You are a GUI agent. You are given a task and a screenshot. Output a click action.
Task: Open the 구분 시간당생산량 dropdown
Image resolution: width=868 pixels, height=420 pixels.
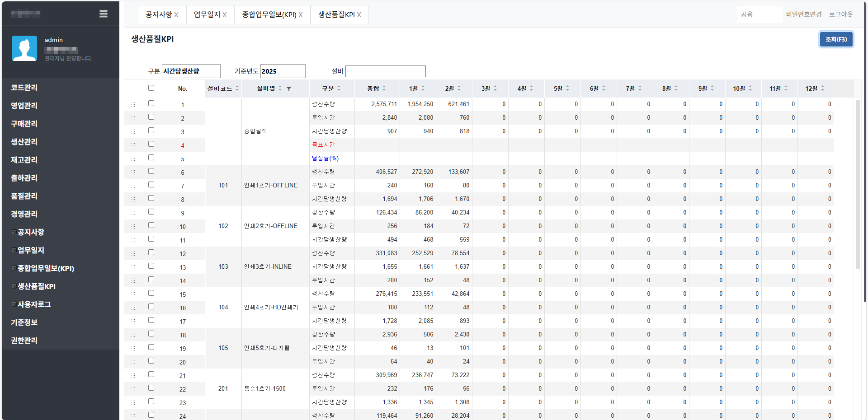[191, 71]
